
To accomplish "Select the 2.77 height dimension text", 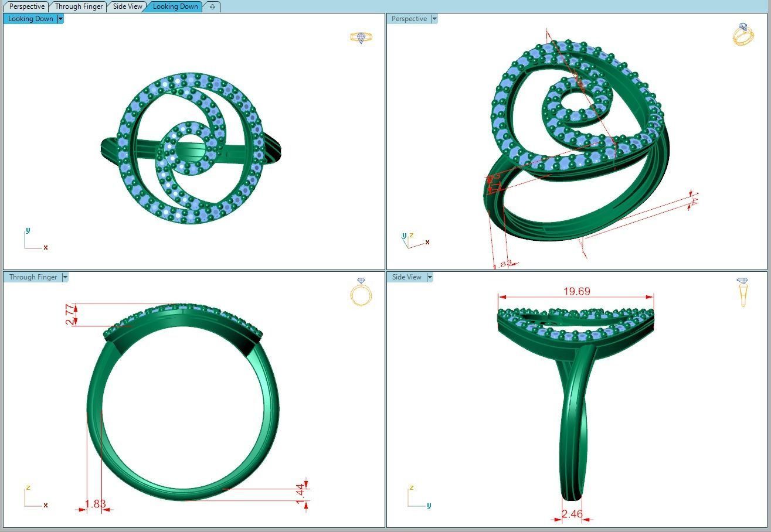I will pyautogui.click(x=70, y=315).
